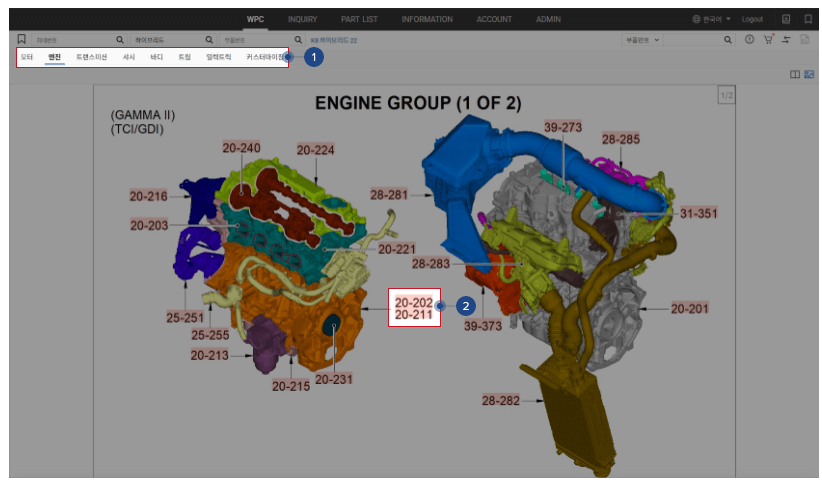Open the WPC menu
Screen dimensions: 822x482
(255, 19)
